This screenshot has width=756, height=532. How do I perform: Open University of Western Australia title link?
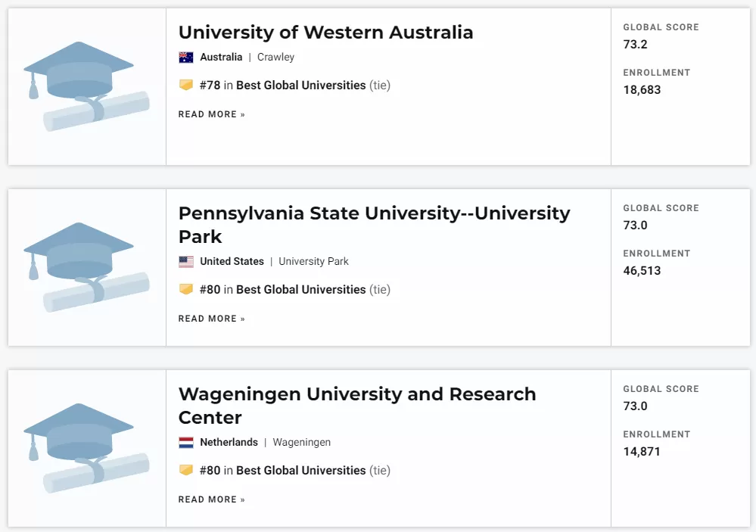tap(326, 33)
